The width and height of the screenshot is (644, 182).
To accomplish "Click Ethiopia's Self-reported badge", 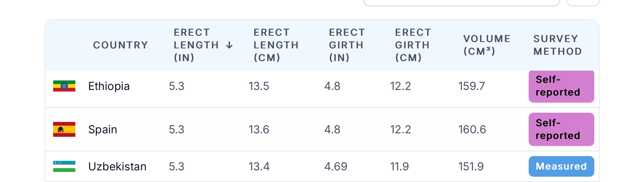I will pos(561,86).
